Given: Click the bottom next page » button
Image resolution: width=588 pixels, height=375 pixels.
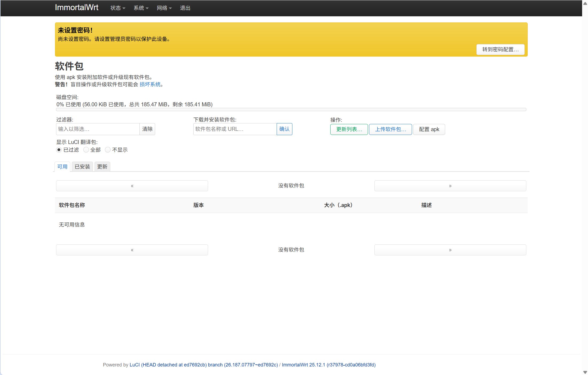Looking at the screenshot, I should point(450,250).
